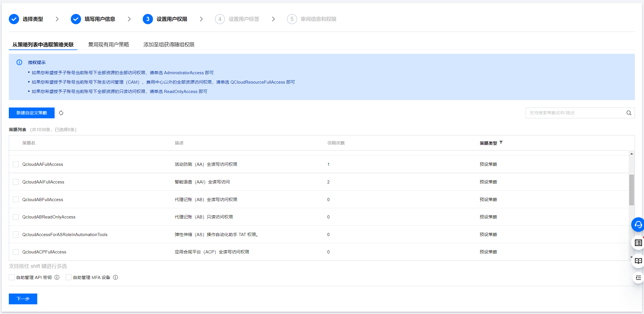The height and width of the screenshot is (314, 644).
Task: Select the QcloudABReadOnlyAccess checkbox
Action: coord(16,217)
